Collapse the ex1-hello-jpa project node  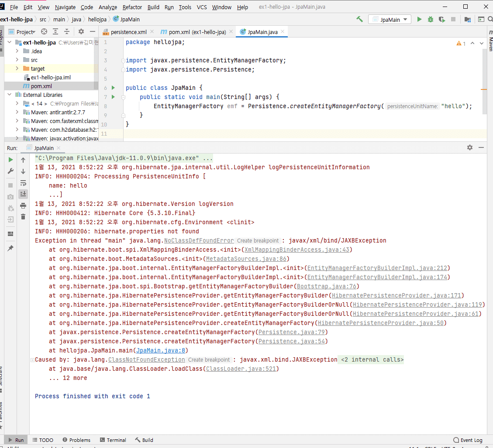pos(10,42)
